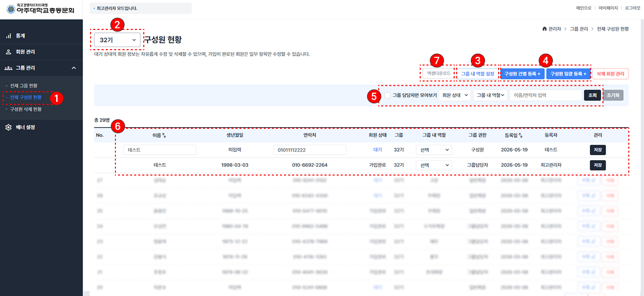Click the 초기화 reset button
The height and width of the screenshot is (296, 644).
pyautogui.click(x=613, y=95)
